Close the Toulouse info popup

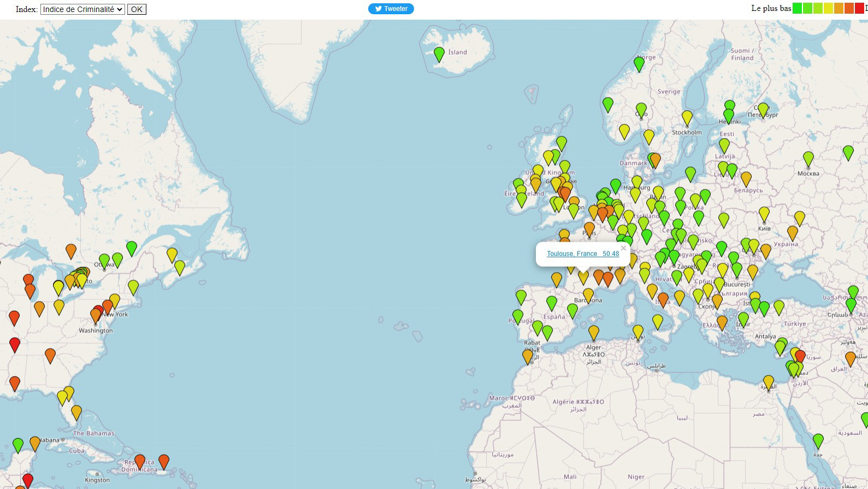623,248
